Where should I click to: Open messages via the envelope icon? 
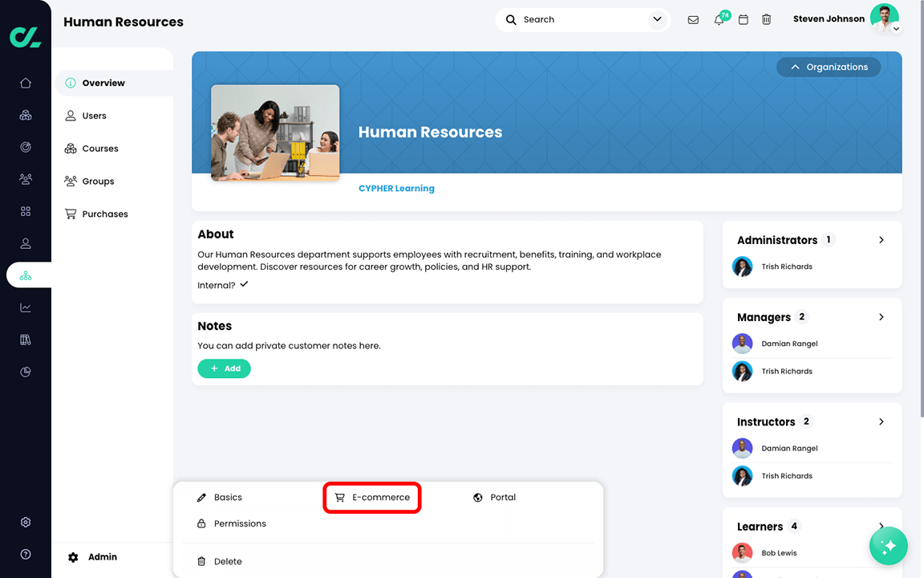693,19
